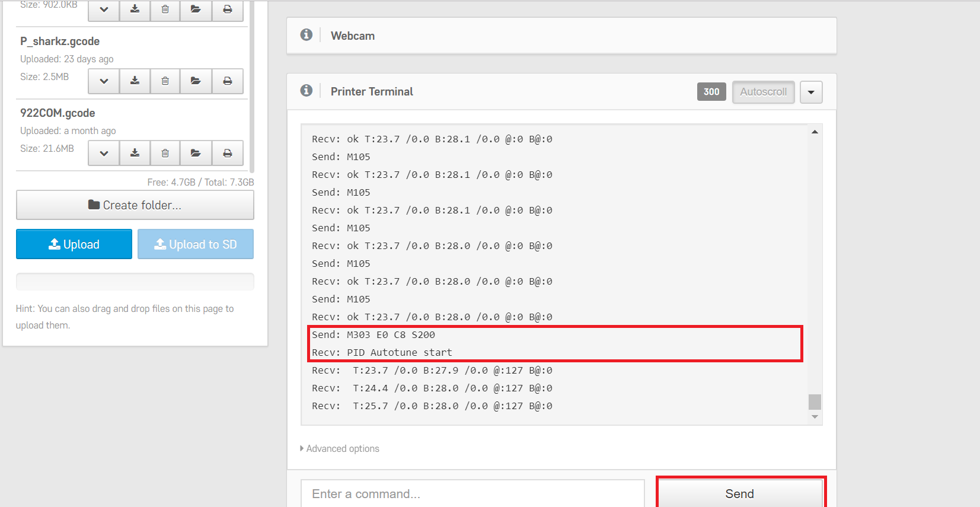980x507 pixels.
Task: Click the Printer Terminal panel title
Action: pos(372,91)
